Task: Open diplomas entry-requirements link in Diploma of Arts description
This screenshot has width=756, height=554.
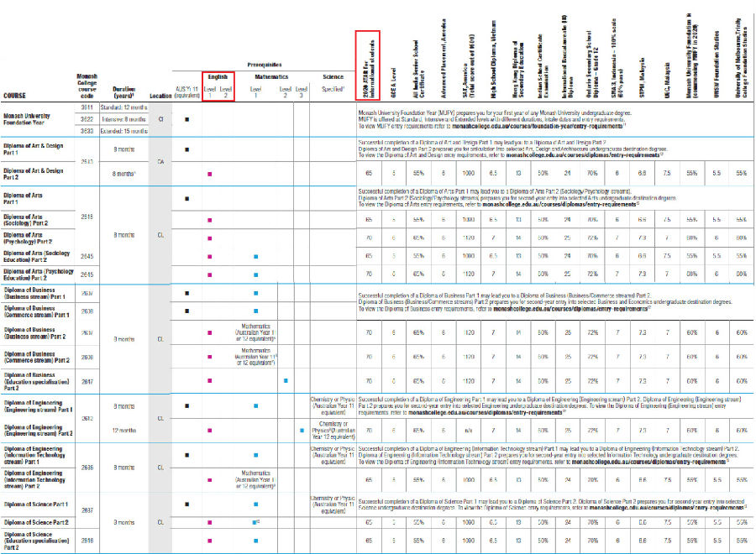Action: (559, 205)
